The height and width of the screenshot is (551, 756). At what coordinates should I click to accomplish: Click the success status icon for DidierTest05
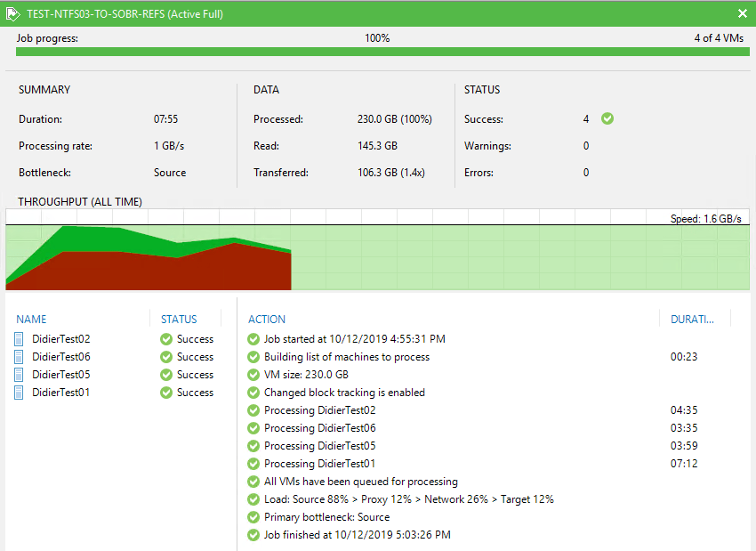(166, 375)
